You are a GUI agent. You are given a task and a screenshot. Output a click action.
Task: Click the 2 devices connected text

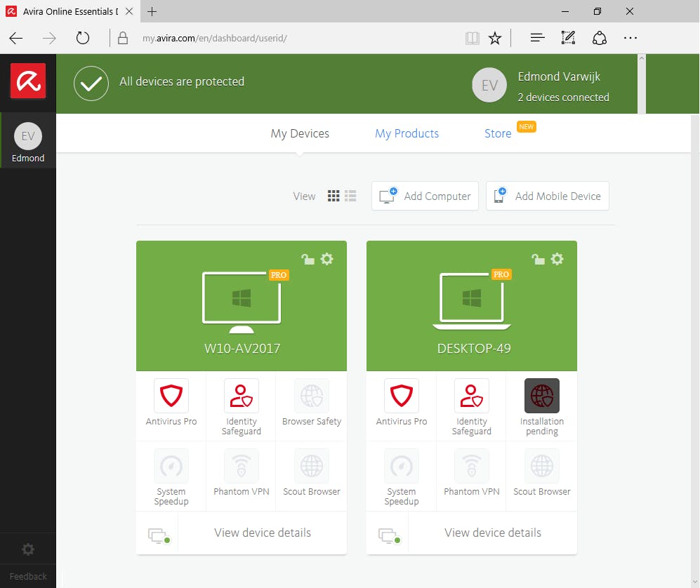563,98
